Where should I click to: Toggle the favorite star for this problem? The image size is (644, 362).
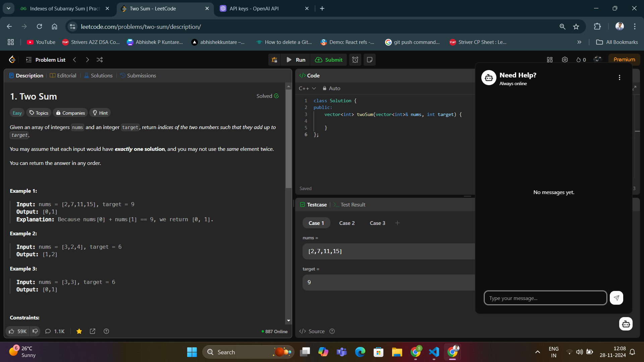79,331
